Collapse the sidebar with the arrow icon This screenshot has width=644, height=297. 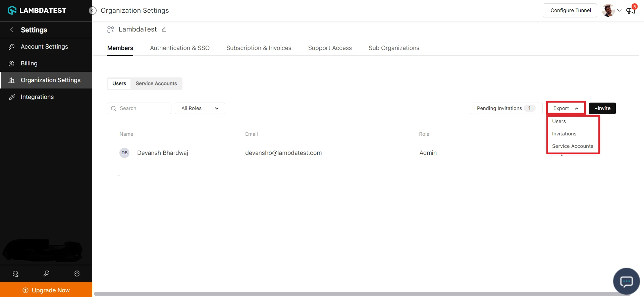(93, 11)
